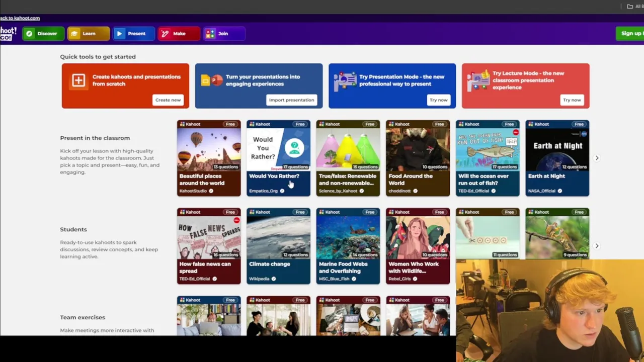Click the 13 questions label on Beautiful places
Viewport: 644px width, 362px height.
pyautogui.click(x=225, y=167)
